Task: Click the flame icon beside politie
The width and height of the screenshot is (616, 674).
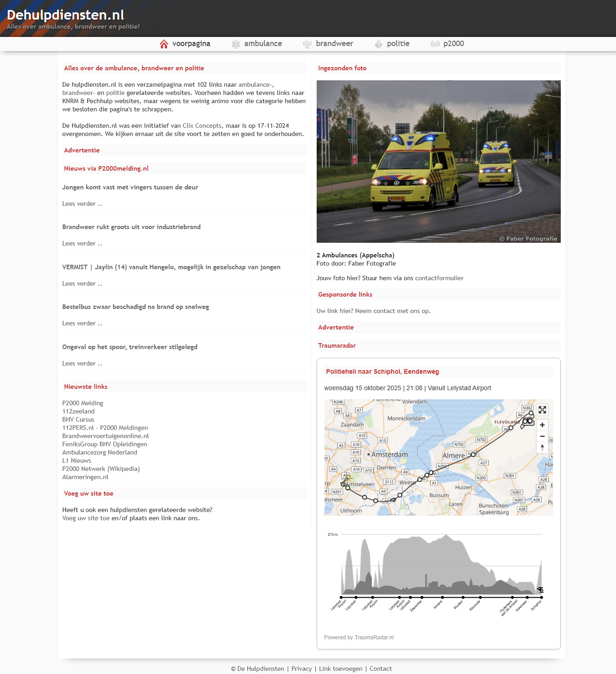Action: coord(379,44)
